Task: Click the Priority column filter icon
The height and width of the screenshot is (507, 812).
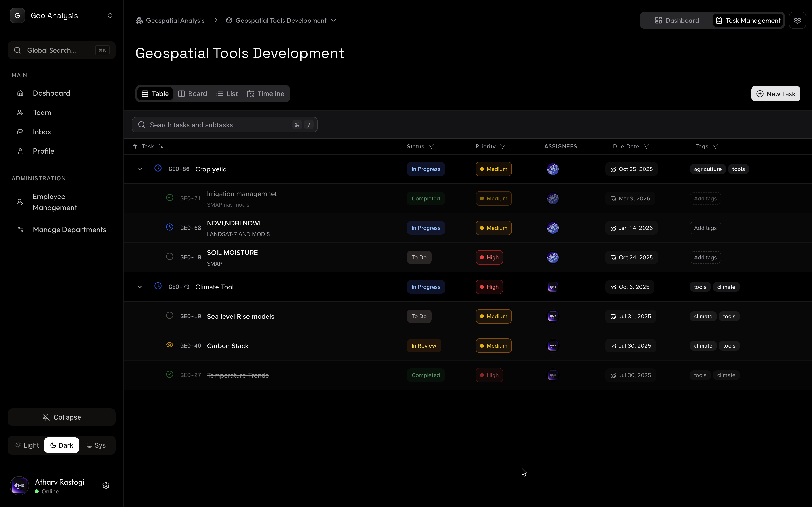Action: [x=503, y=146]
